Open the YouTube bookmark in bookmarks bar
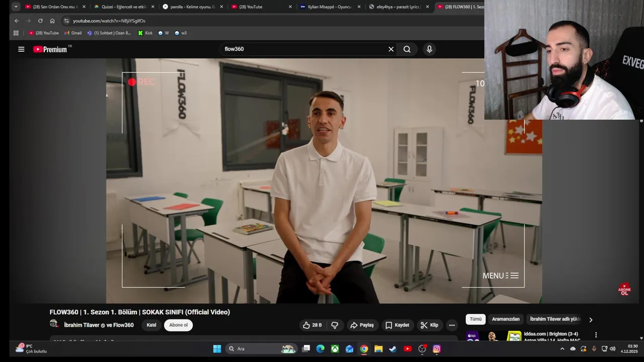 tap(44, 33)
